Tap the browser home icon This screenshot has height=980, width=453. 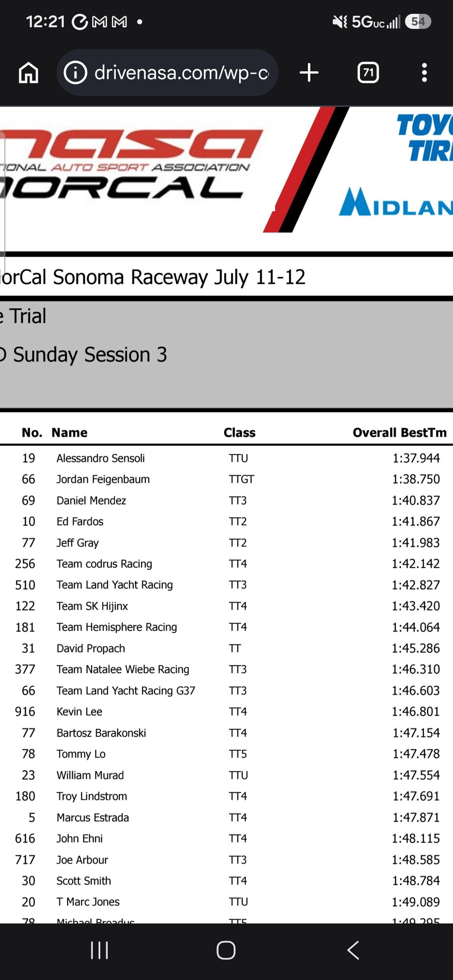point(28,73)
